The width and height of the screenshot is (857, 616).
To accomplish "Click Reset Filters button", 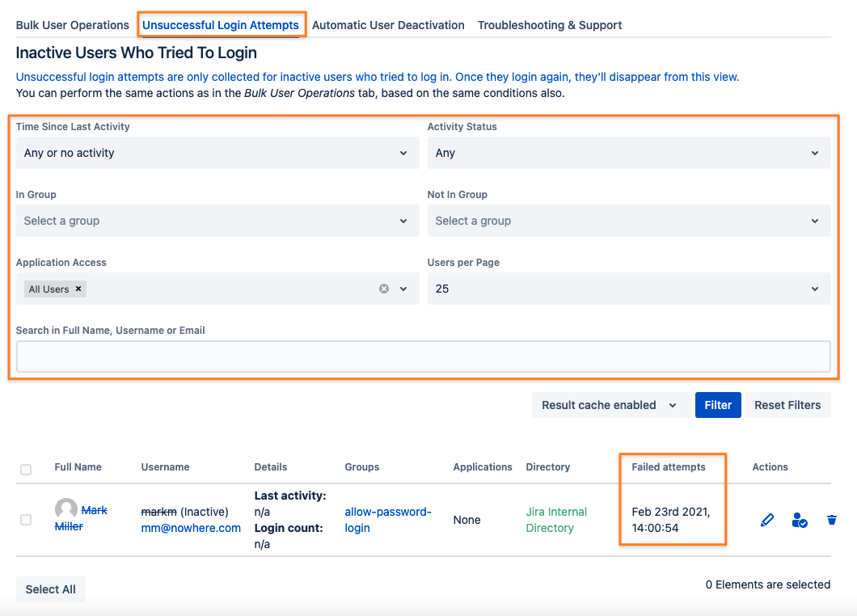I will pos(787,405).
